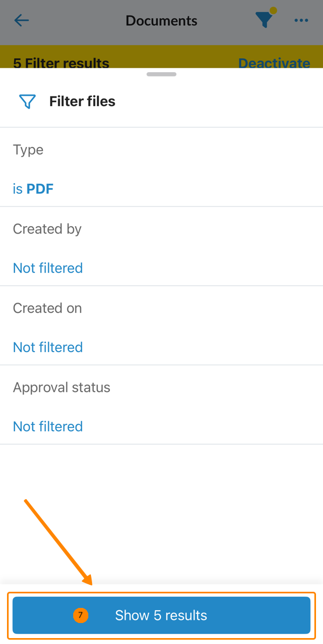
Task: Tap the "5 Filter results" banner text
Action: (x=61, y=62)
